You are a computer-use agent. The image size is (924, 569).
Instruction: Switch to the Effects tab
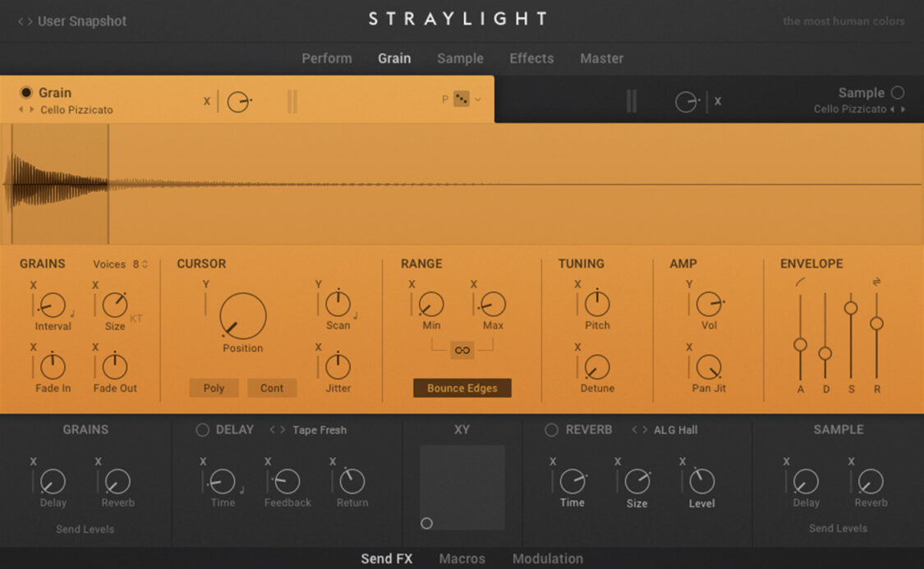coord(531,58)
